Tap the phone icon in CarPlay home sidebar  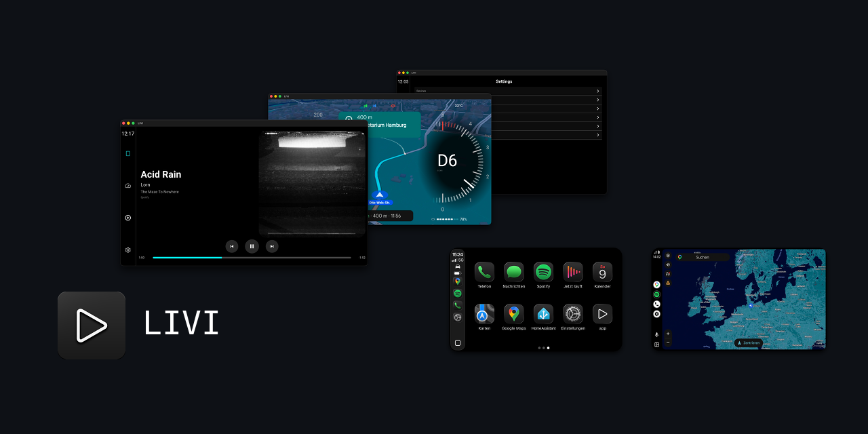458,305
